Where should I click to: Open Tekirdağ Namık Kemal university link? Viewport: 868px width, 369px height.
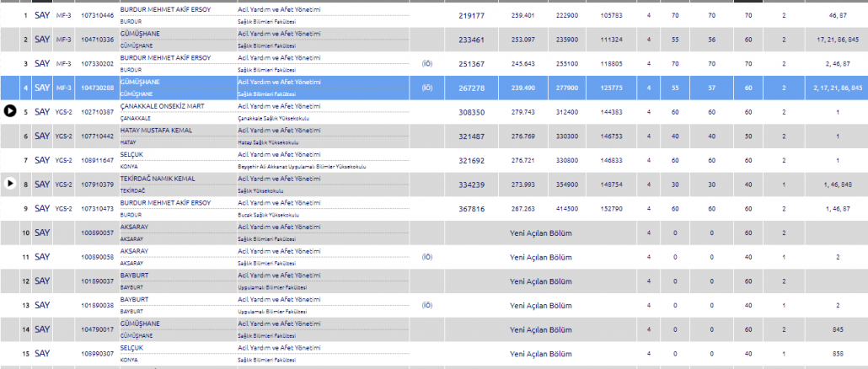click(161, 178)
